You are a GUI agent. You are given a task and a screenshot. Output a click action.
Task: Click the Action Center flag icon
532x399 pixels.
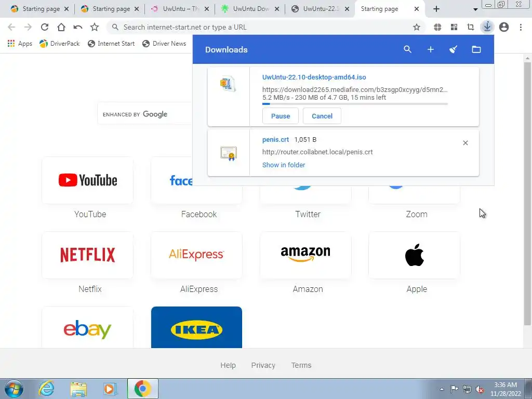pos(454,389)
